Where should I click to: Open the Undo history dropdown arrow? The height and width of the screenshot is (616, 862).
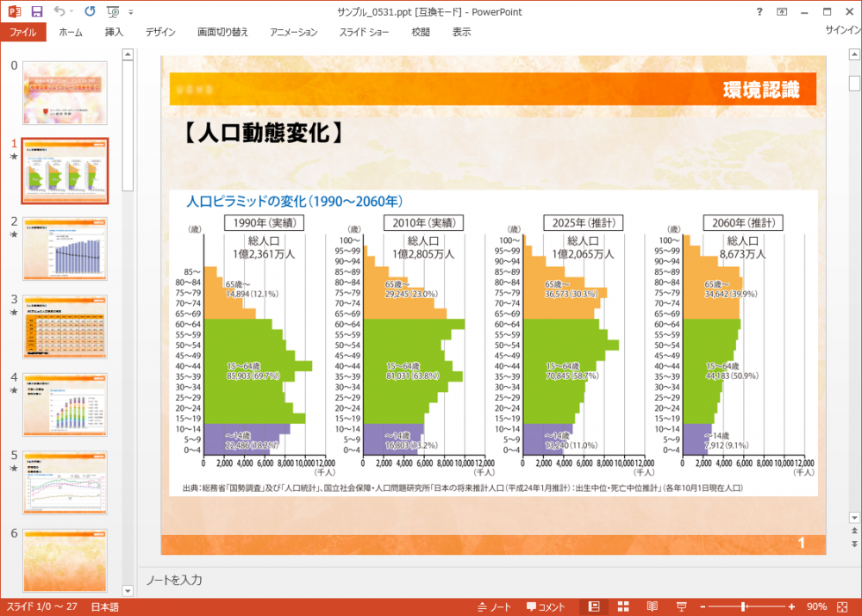click(72, 12)
